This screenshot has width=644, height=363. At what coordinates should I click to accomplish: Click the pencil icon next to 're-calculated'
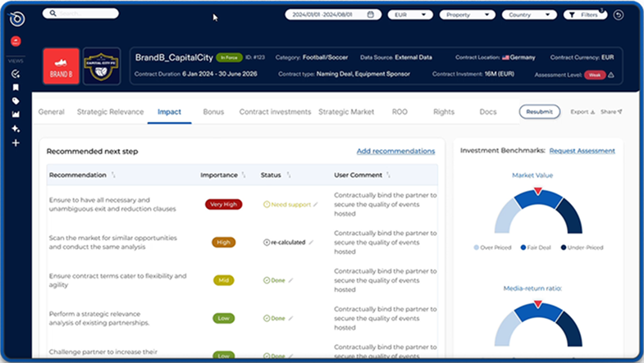(311, 243)
